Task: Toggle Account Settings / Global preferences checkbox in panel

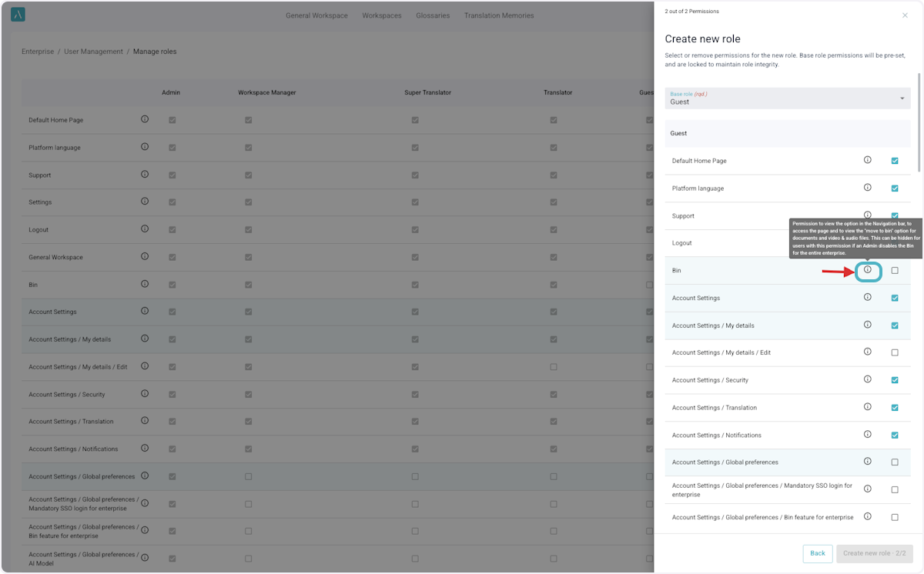Action: click(895, 462)
